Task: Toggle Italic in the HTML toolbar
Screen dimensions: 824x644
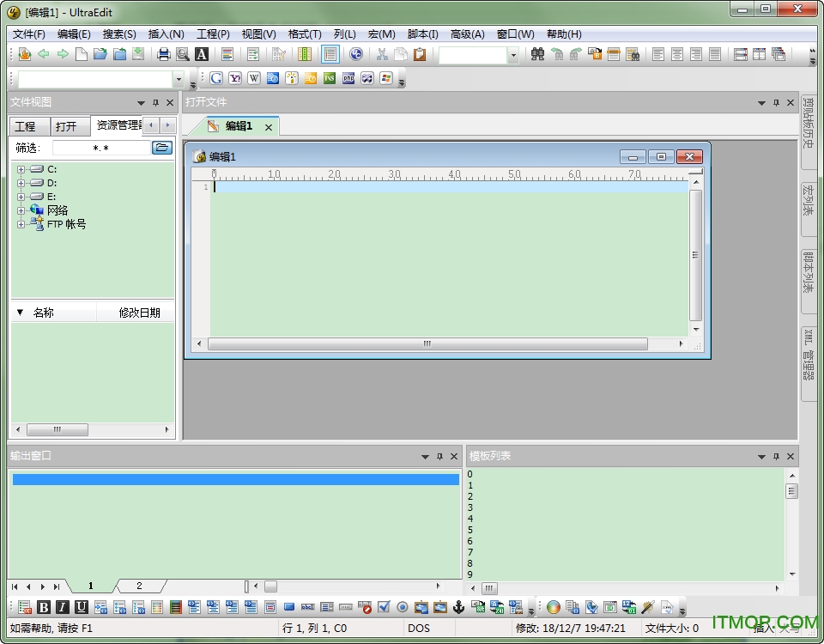Action: click(63, 607)
